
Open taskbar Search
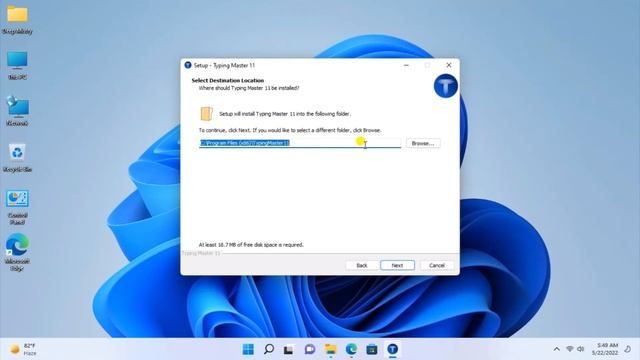269,349
